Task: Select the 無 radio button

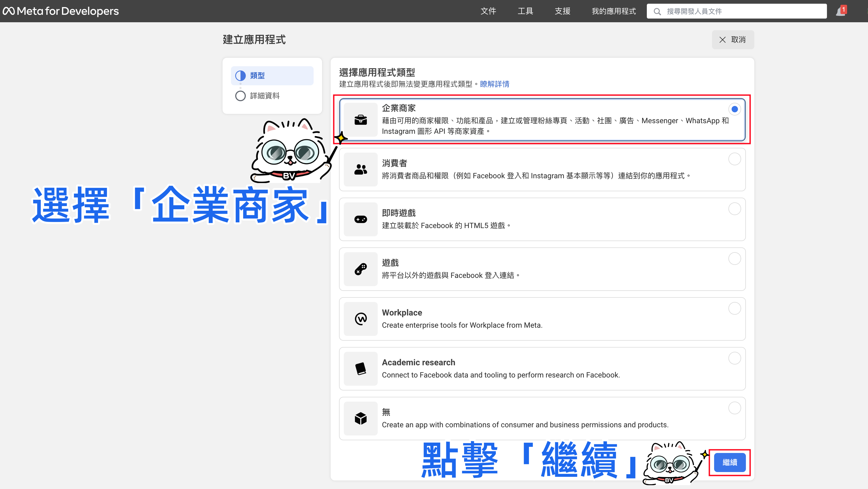Action: 735,408
